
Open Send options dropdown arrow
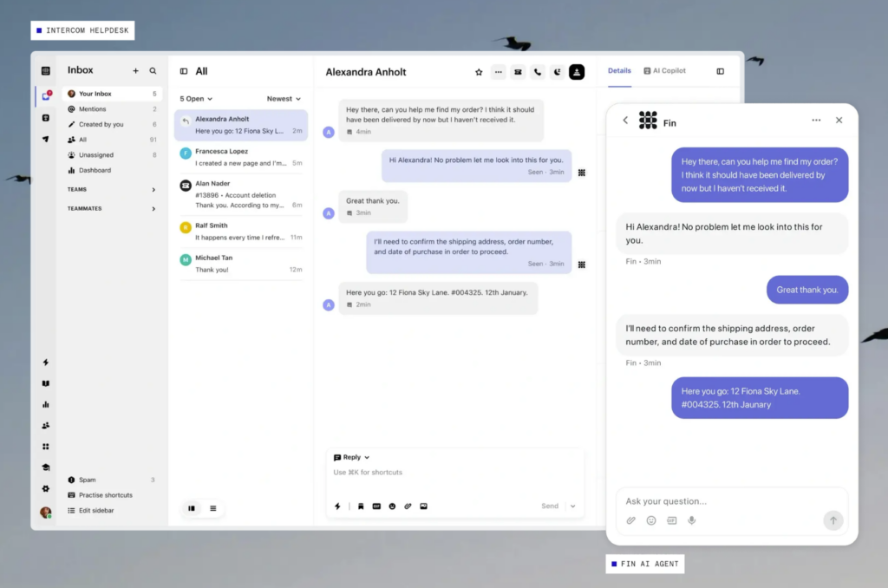point(572,506)
